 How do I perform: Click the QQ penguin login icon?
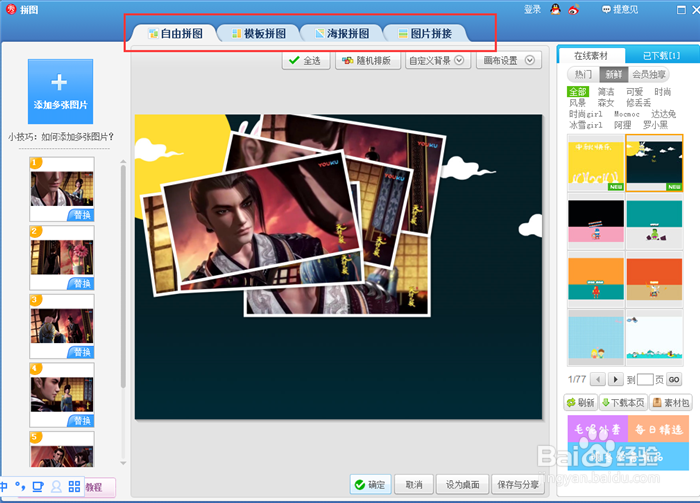pyautogui.click(x=555, y=9)
